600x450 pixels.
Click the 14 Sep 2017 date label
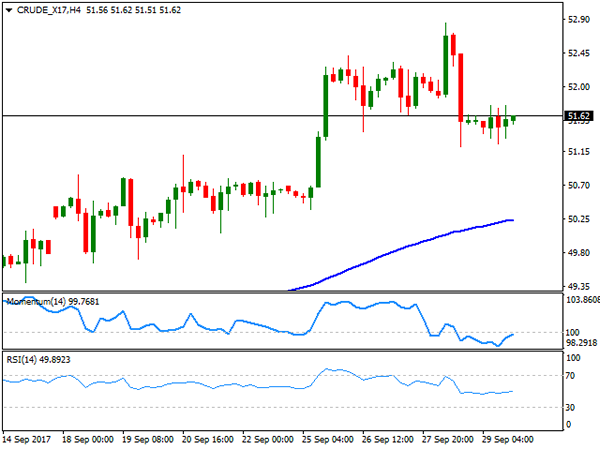pyautogui.click(x=26, y=439)
